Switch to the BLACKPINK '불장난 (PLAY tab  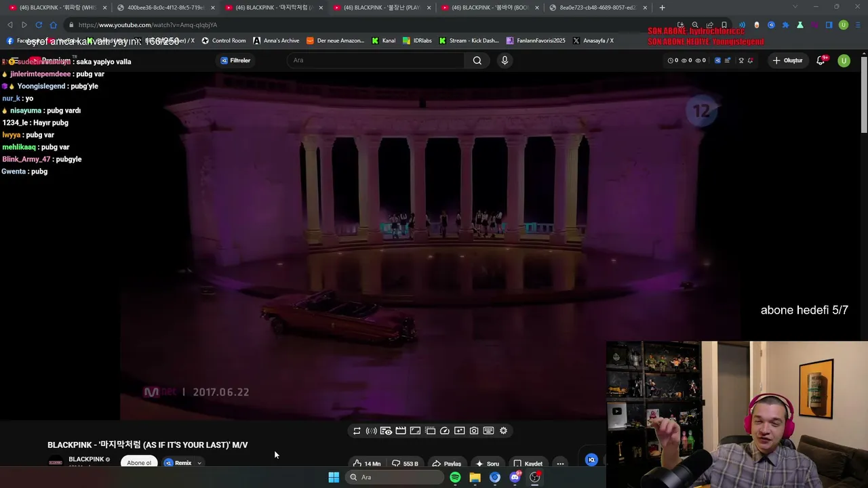tap(382, 7)
